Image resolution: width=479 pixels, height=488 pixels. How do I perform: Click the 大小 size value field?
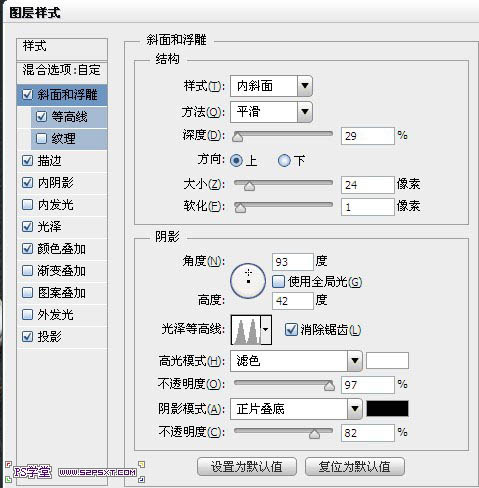click(368, 185)
